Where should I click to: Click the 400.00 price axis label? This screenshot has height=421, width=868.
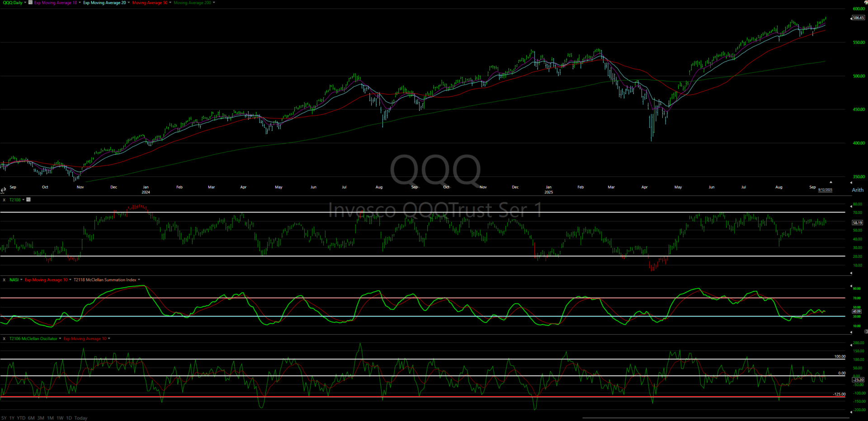pos(859,143)
